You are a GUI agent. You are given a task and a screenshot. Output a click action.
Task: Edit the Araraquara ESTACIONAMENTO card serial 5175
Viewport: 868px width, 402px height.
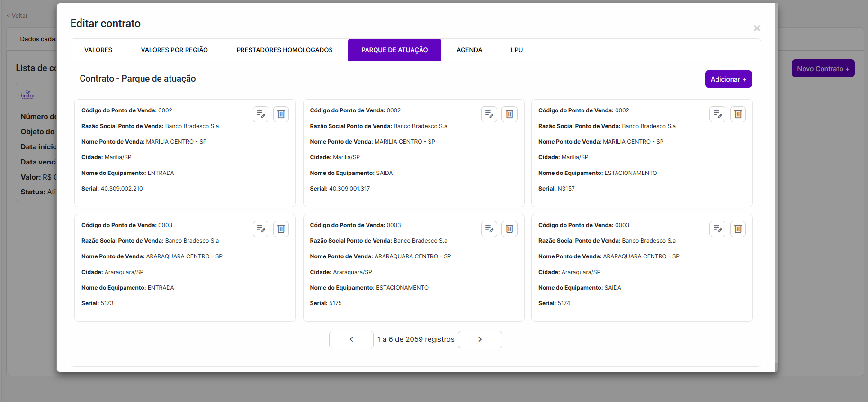(489, 229)
